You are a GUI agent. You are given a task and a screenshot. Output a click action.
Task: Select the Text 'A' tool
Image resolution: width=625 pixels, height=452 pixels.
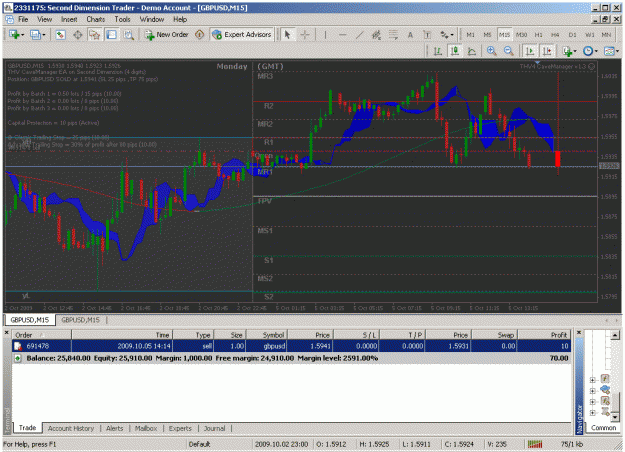click(410, 35)
